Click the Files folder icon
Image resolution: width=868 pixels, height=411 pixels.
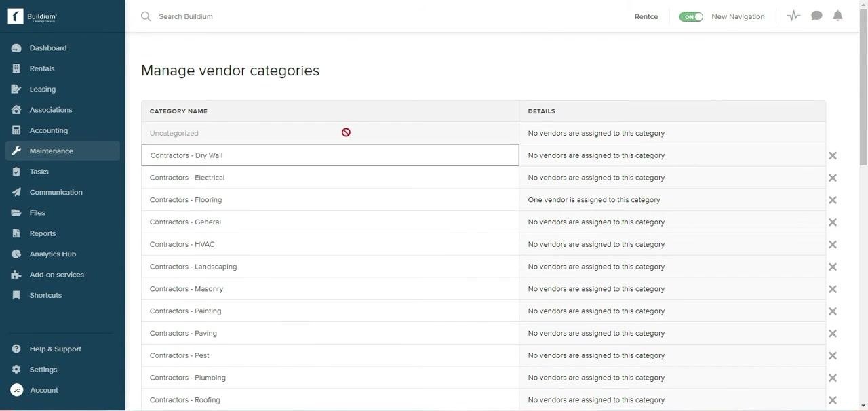16,213
